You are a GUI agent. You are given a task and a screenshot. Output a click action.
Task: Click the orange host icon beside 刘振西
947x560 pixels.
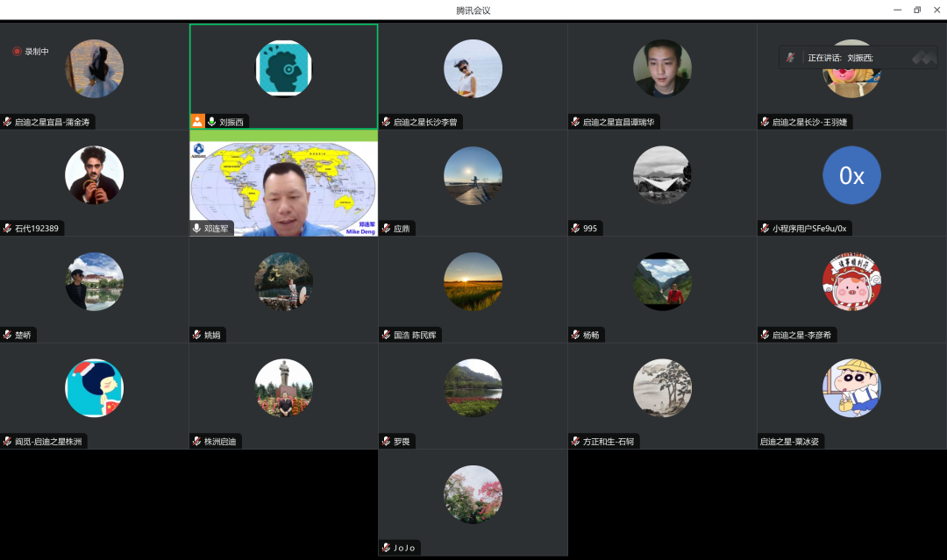pos(197,122)
